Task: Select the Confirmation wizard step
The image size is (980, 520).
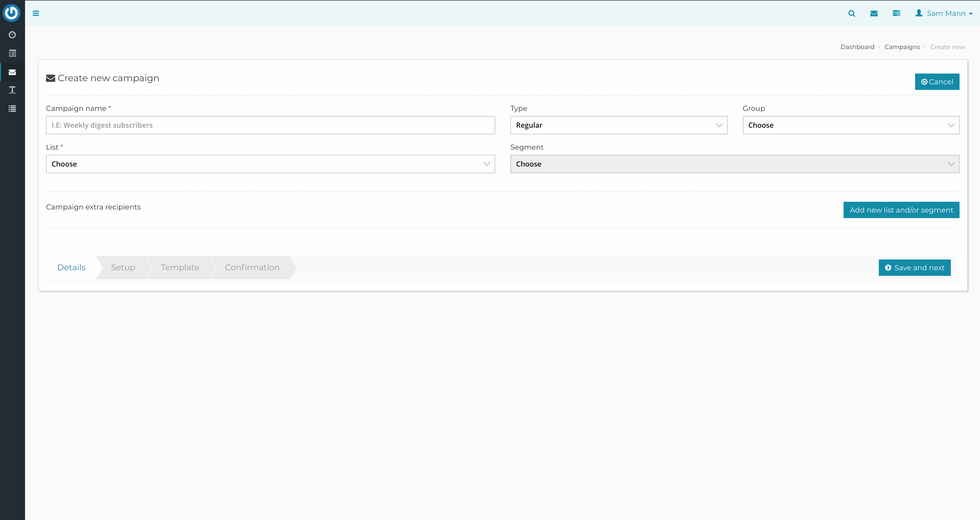Action: (252, 267)
